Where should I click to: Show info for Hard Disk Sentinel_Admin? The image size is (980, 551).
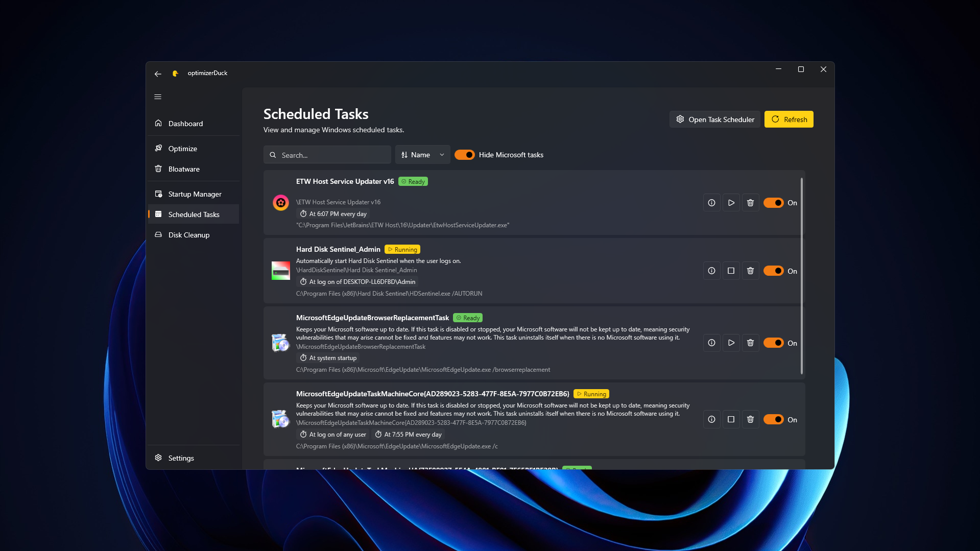711,271
